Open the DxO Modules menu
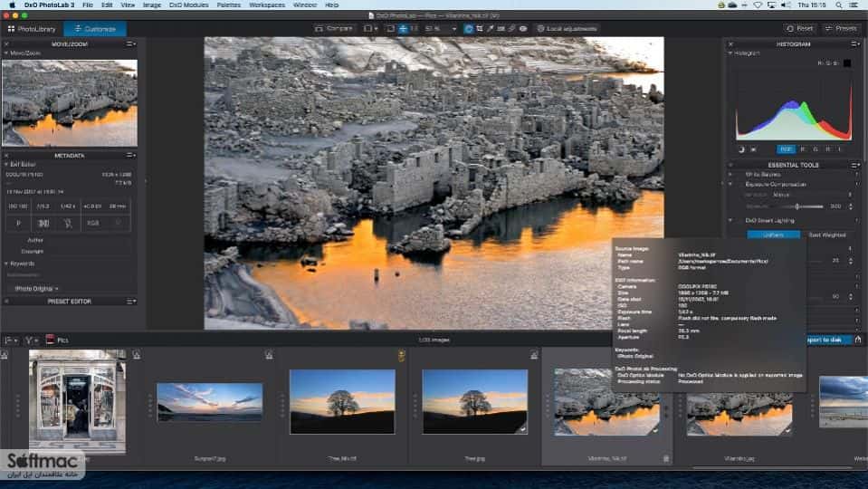868x489 pixels. [x=189, y=5]
